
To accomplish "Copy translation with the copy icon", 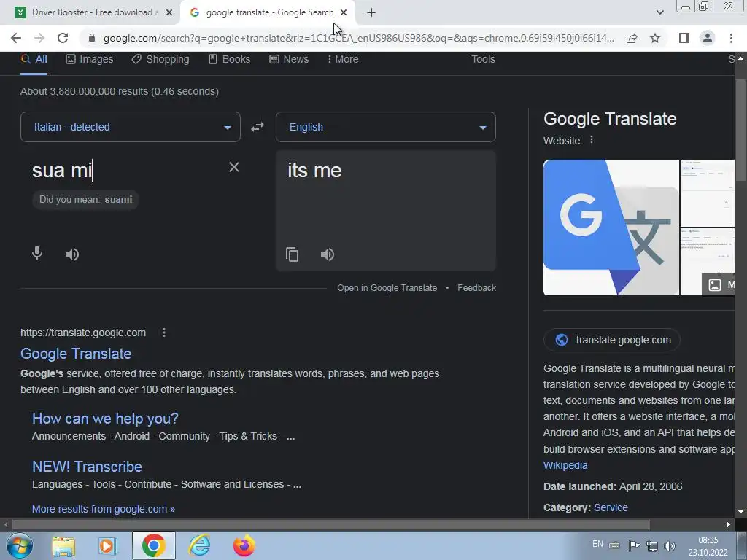I will coord(292,254).
